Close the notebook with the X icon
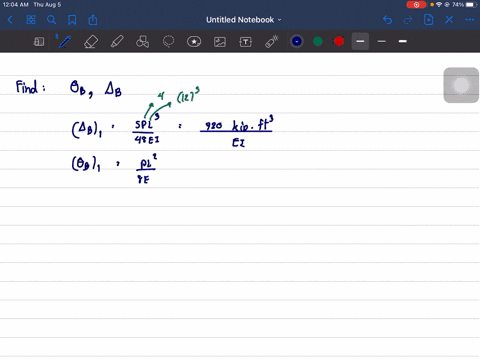Screen dimensions: 480x360 [x=449, y=20]
